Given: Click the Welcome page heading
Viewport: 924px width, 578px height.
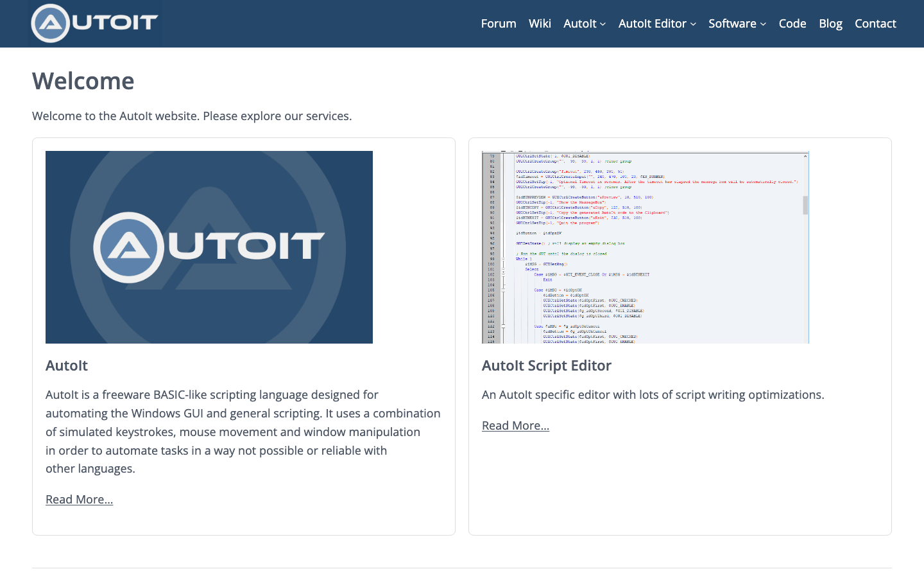Looking at the screenshot, I should (x=83, y=81).
